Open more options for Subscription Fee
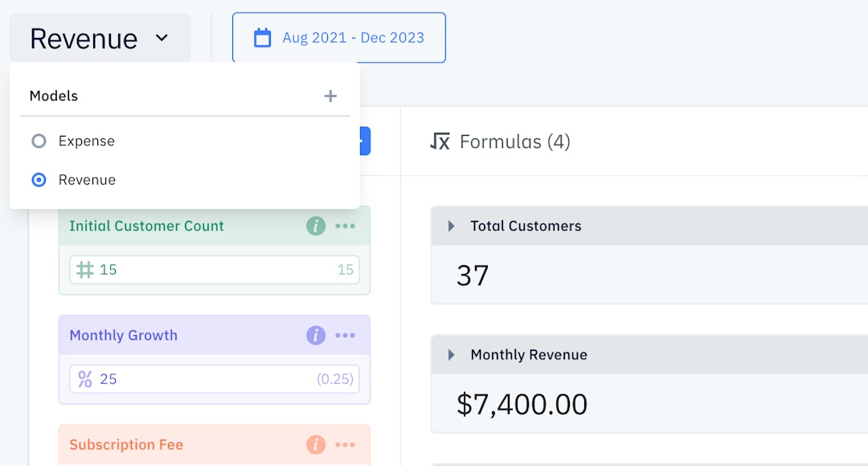 coord(346,445)
